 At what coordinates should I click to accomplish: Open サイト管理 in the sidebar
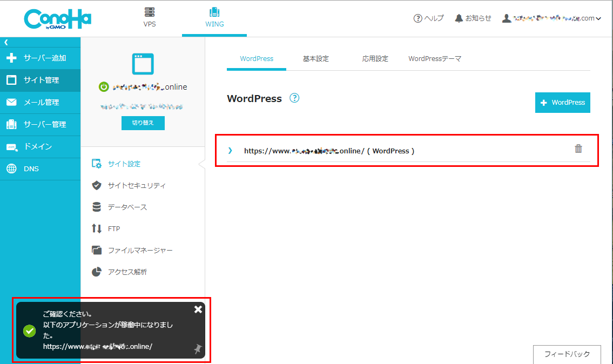(41, 80)
